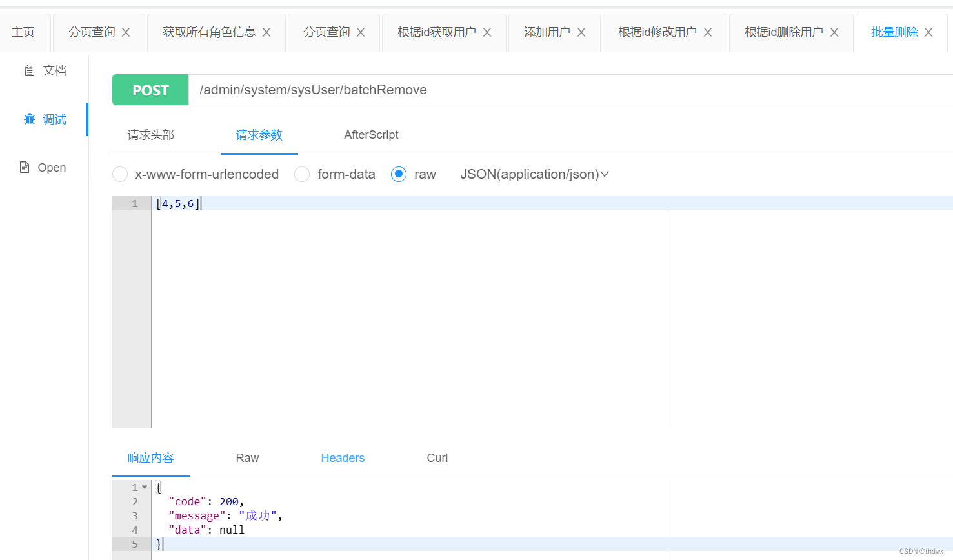Show the Raw response tab
The width and height of the screenshot is (953, 560).
(x=247, y=458)
